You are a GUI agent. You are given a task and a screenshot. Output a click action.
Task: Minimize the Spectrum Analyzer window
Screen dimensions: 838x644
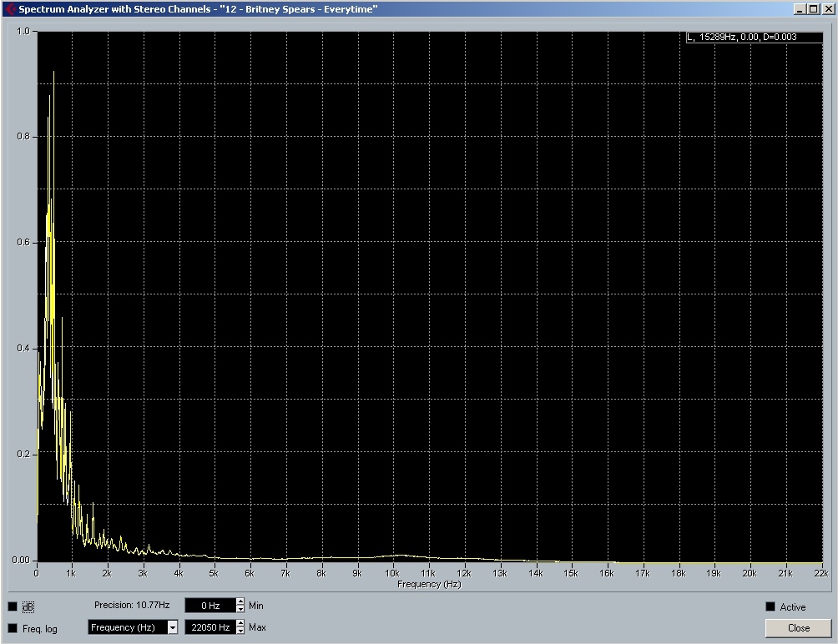(x=800, y=9)
